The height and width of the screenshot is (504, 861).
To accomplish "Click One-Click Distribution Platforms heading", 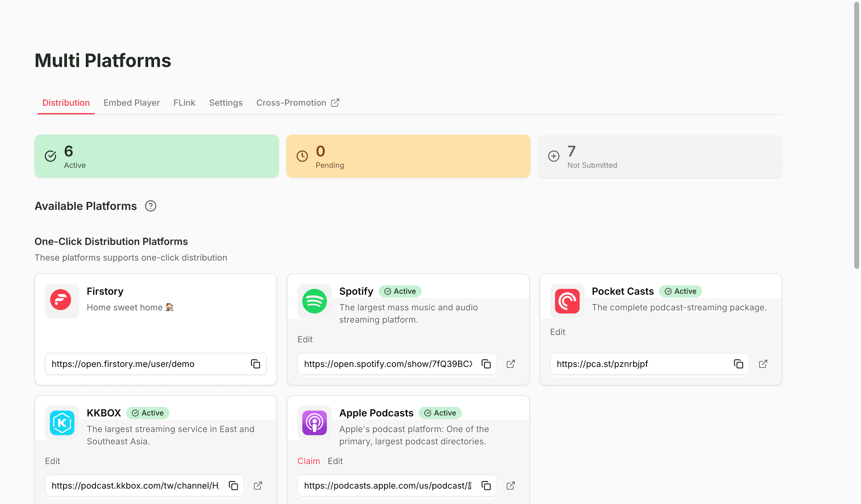I will click(111, 242).
